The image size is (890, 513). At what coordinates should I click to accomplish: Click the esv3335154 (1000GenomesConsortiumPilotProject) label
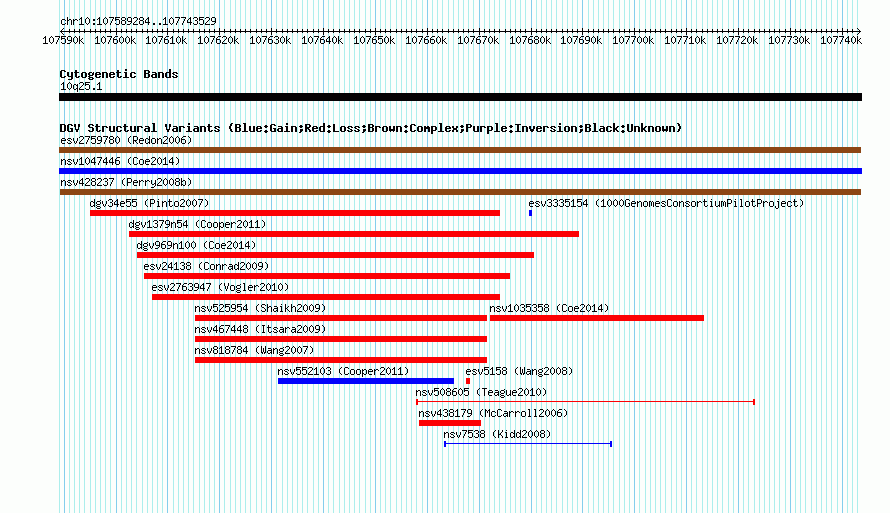coord(666,203)
